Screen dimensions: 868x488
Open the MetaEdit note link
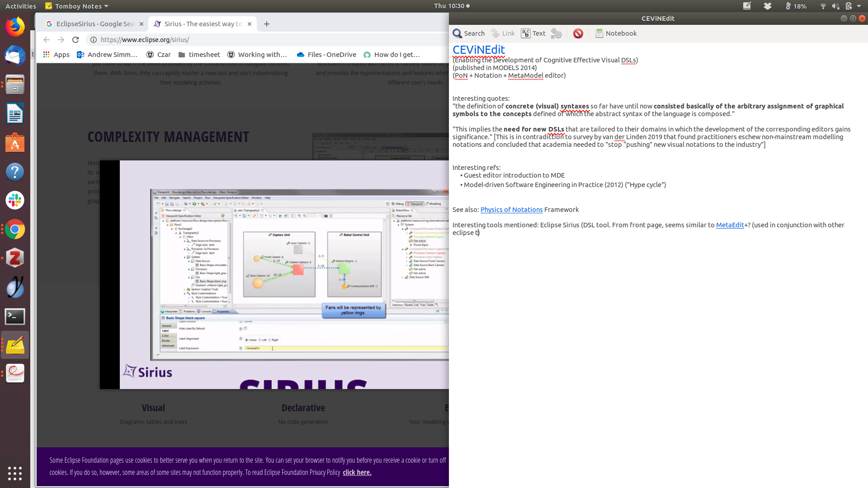point(730,225)
